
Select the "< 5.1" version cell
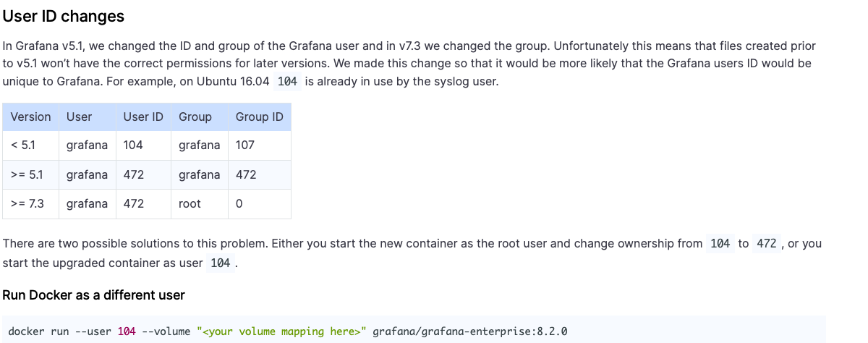tap(30, 145)
